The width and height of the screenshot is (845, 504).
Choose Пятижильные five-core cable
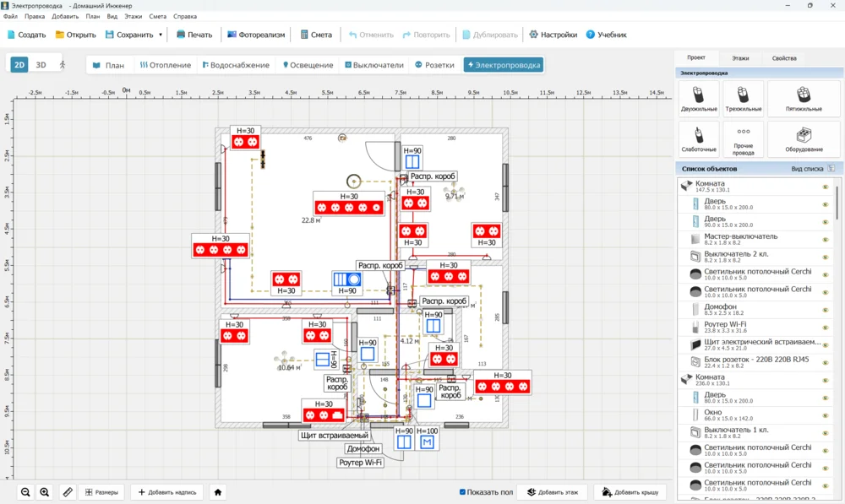coord(804,98)
